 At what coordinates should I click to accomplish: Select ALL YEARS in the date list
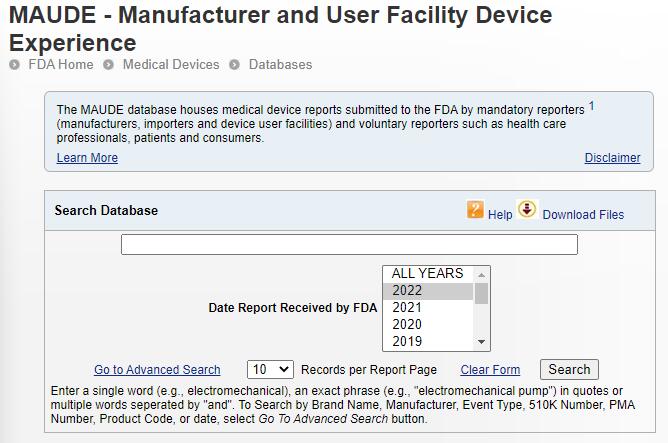[427, 273]
